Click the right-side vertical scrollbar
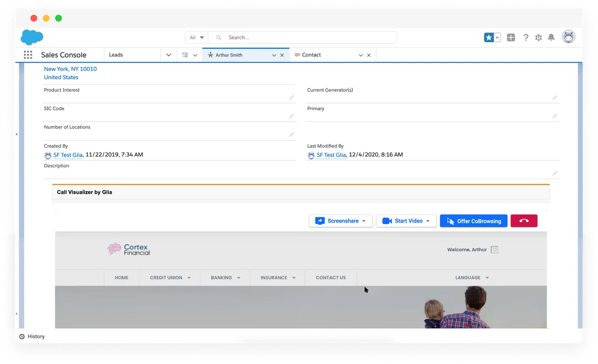The width and height of the screenshot is (598, 364). click(x=580, y=196)
